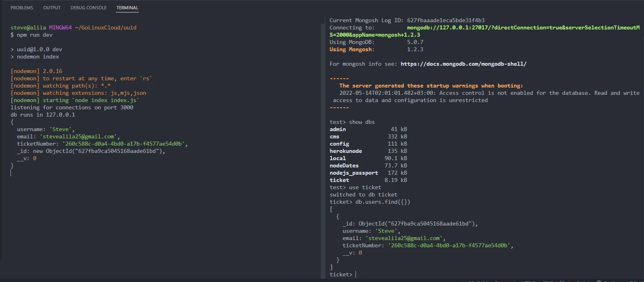Click the ~/GoLinuxCloud/uuid path in prompt
This screenshot has width=644, height=282.
coord(106,27)
